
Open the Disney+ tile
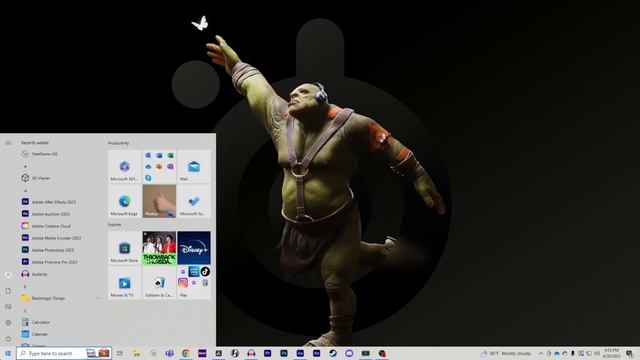pyautogui.click(x=194, y=248)
